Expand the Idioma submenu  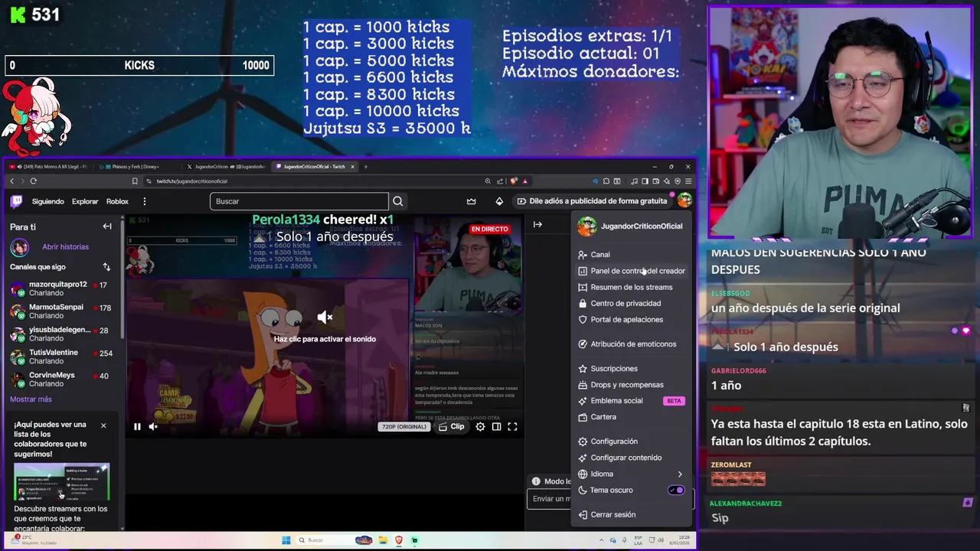pos(632,474)
